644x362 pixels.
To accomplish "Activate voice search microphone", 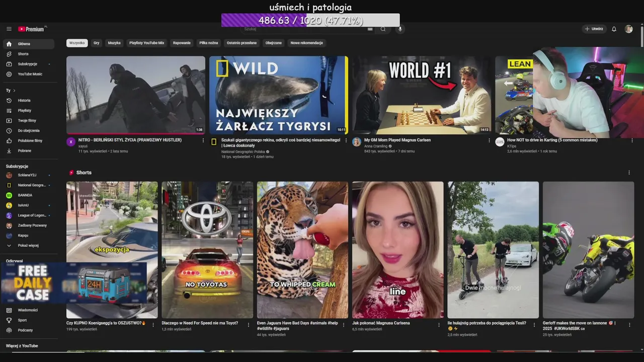I will click(400, 29).
